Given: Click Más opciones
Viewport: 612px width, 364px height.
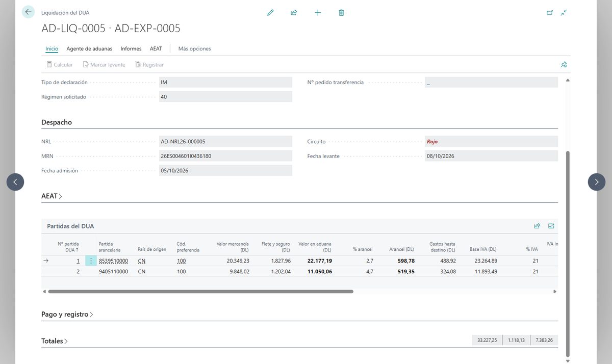Looking at the screenshot, I should click(x=194, y=49).
